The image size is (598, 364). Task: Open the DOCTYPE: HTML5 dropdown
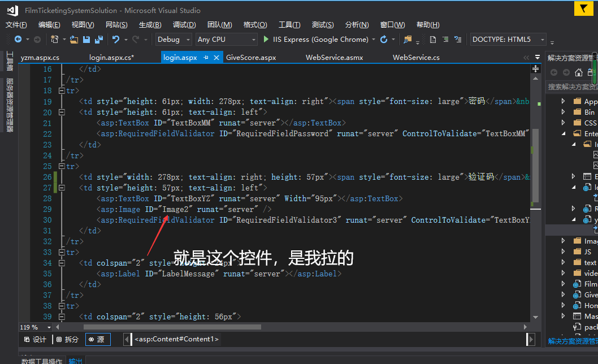pyautogui.click(x=508, y=40)
